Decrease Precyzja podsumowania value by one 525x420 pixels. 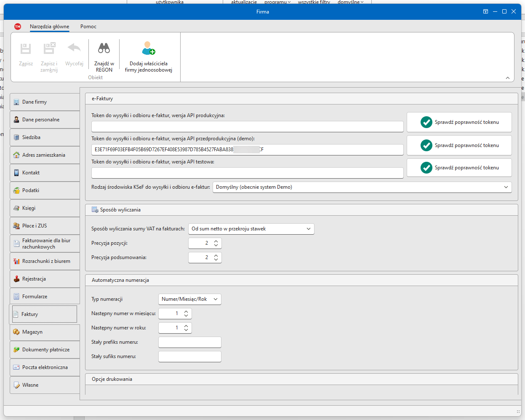[216, 259]
